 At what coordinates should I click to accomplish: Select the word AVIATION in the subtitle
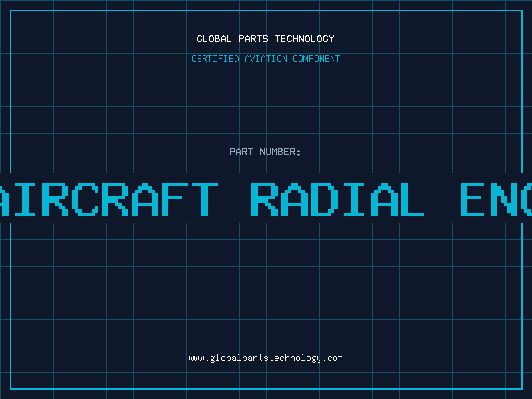click(x=267, y=59)
